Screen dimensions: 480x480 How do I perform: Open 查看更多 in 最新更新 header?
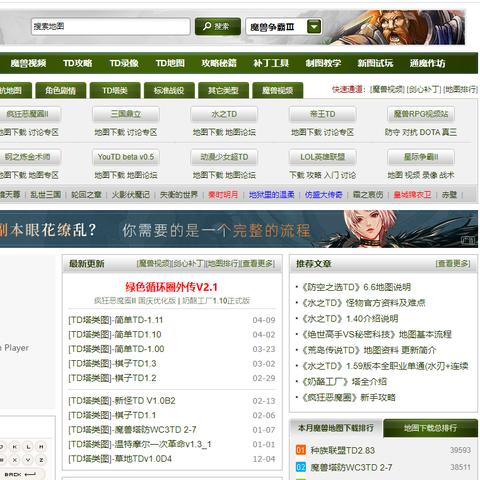[258, 264]
